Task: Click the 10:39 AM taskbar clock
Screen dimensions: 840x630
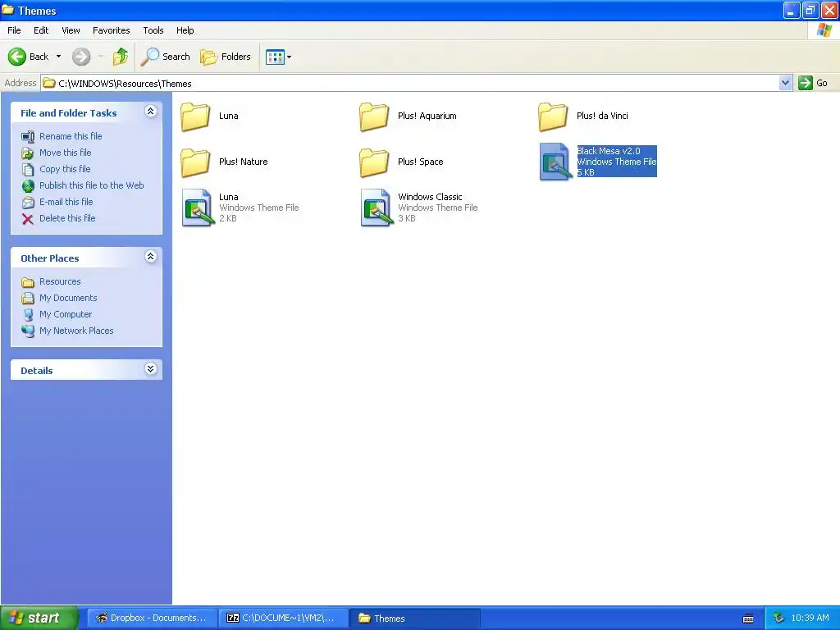Action: [x=810, y=619]
